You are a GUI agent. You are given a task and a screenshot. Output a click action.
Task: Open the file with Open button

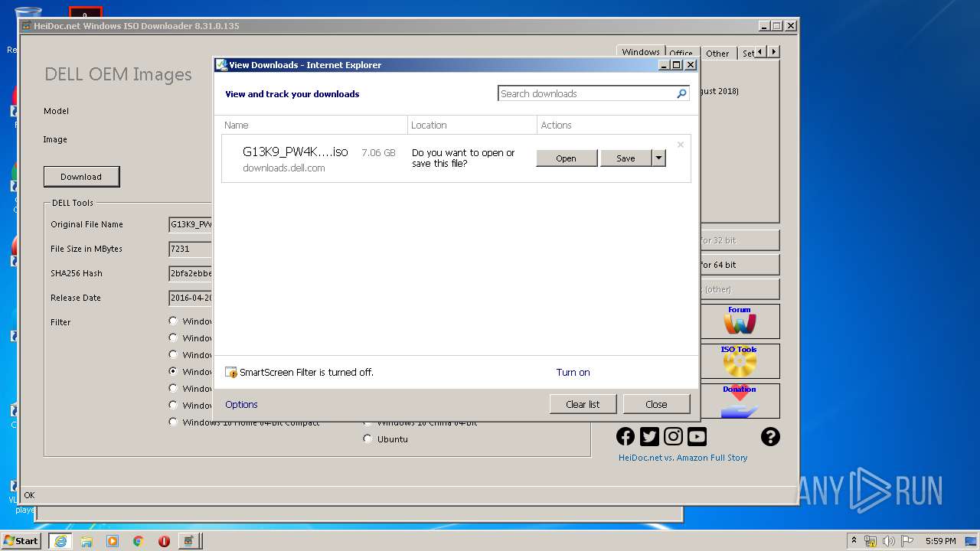tap(567, 158)
